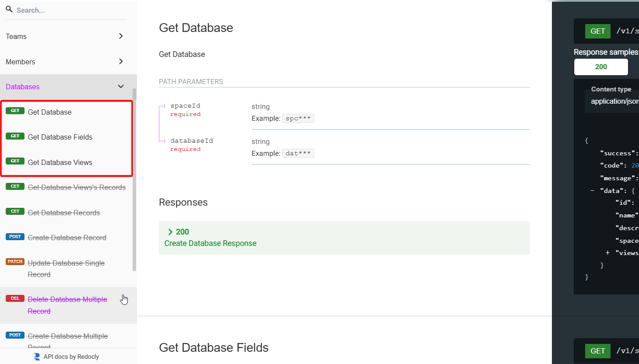Open Get Database Records menu item
Screen dimensions: 639x364
point(64,213)
